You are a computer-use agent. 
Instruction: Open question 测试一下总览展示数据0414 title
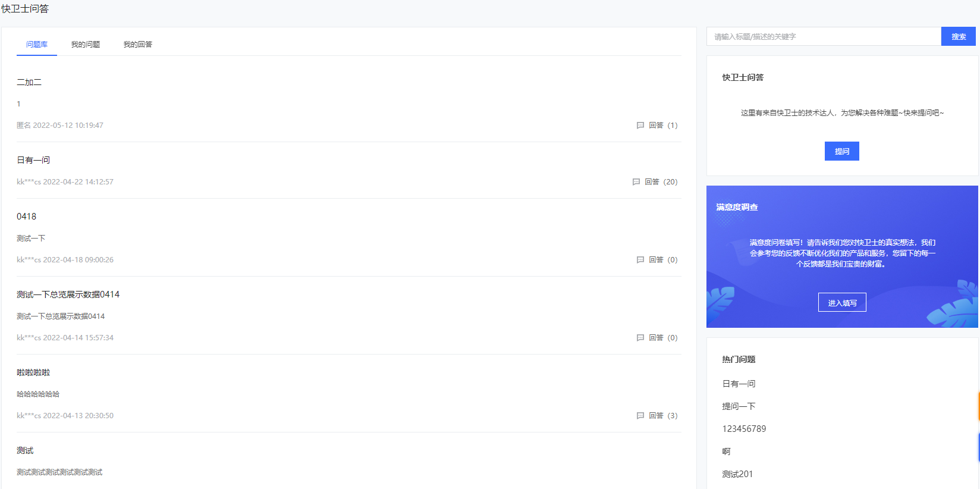coord(68,294)
